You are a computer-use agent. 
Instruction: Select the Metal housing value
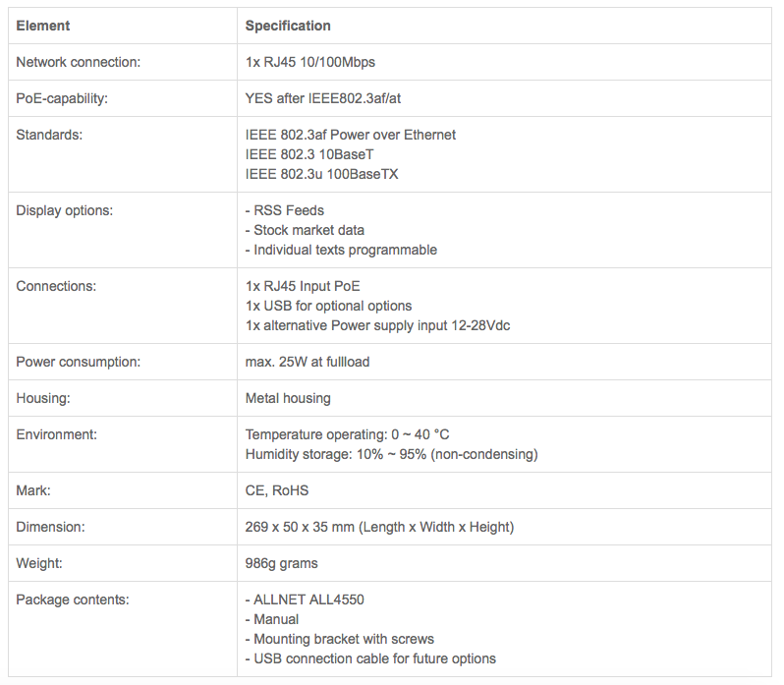288,398
